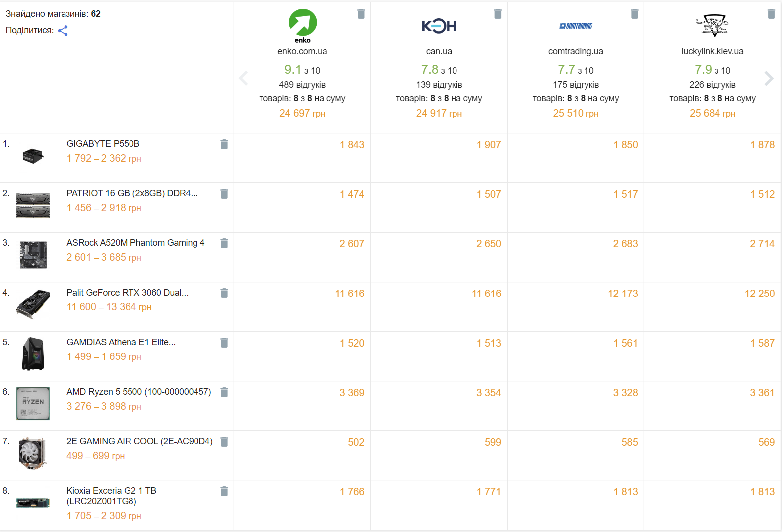Delete the GAMDIAS Athena E1 Elite row

[224, 343]
